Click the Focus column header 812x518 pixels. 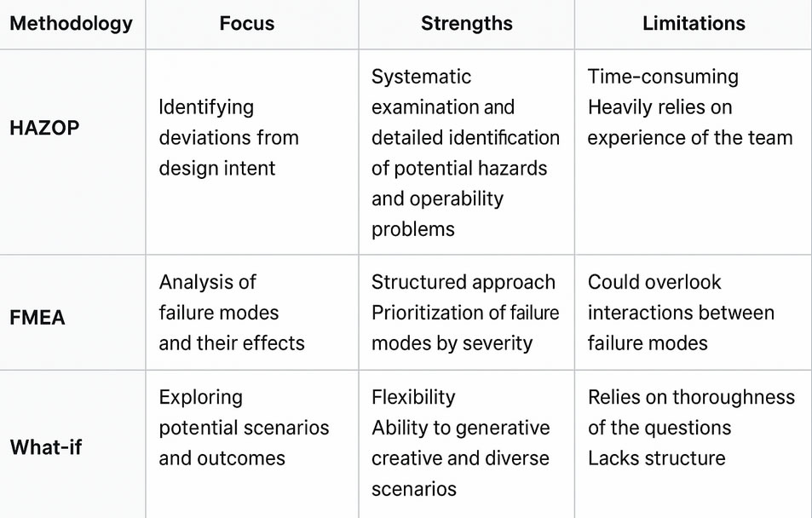point(247,23)
